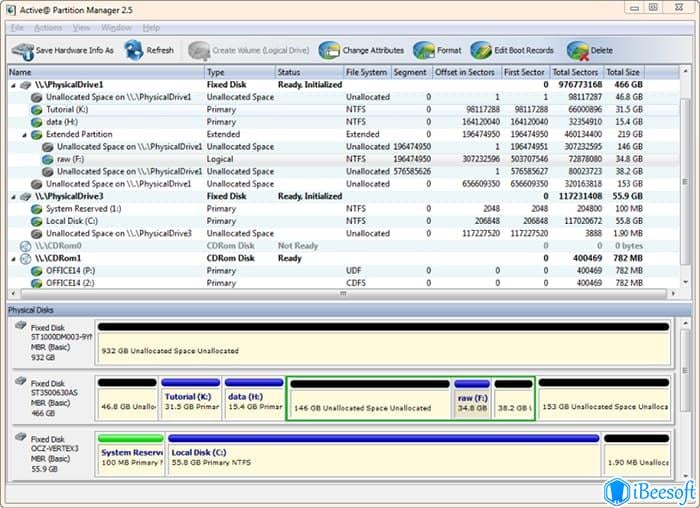Select the CDRom1 disc icon

click(x=26, y=258)
